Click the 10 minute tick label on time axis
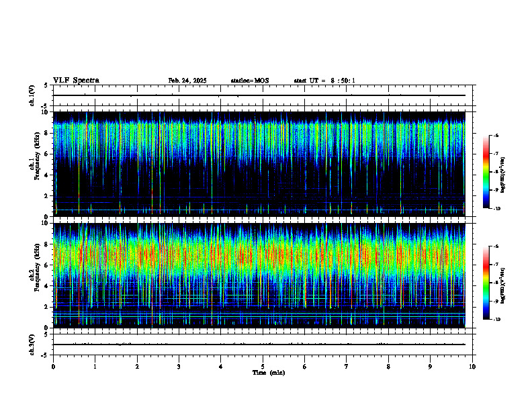Screen dimensions: 532x411 point(472,367)
